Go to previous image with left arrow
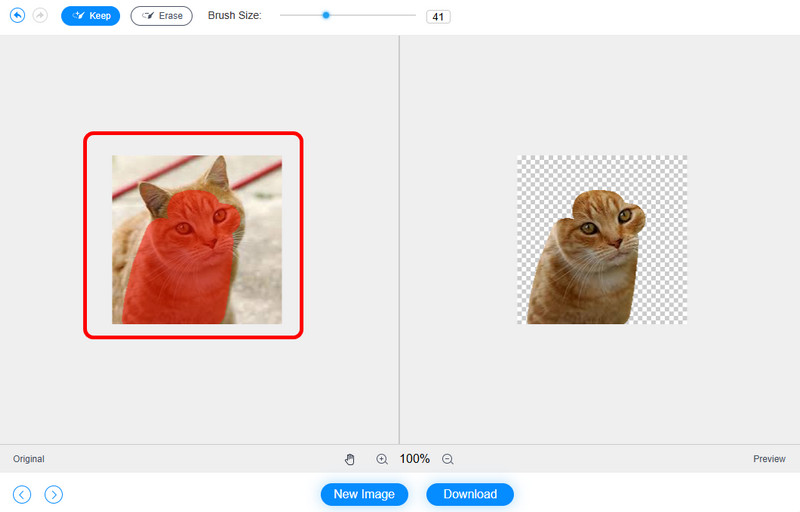Viewport: 800px width, 512px height. pos(22,494)
